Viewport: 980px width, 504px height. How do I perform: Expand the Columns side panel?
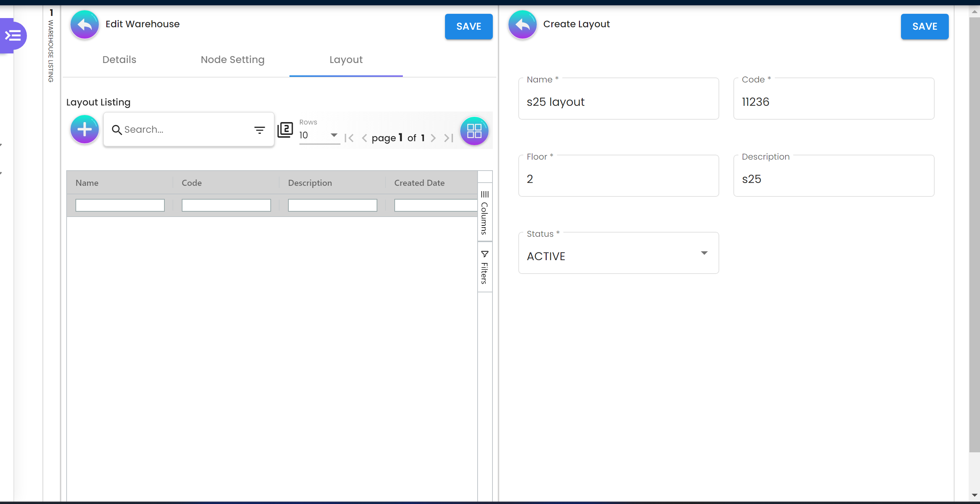[484, 213]
